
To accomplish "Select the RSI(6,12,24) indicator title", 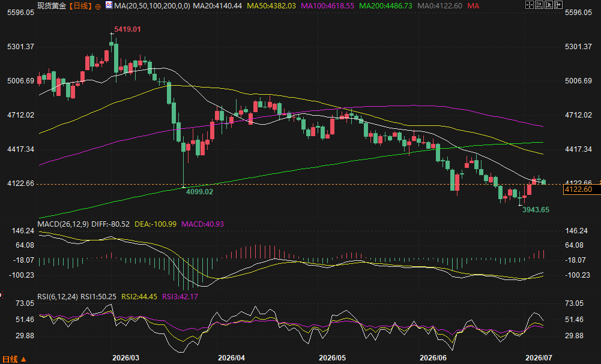I will [58, 297].
